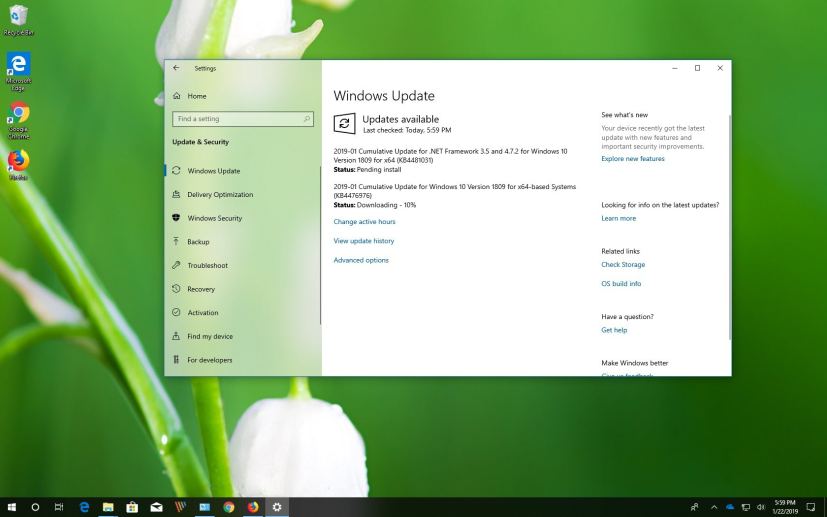Open File Explorer from the taskbar

coord(108,507)
